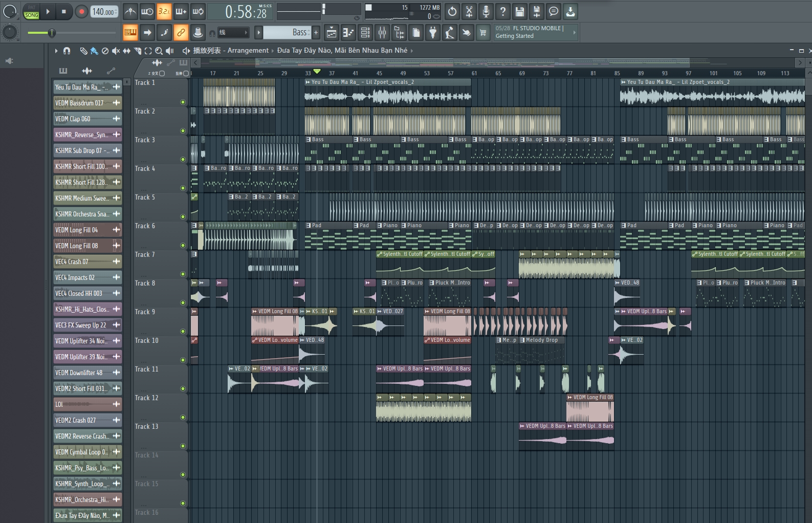Arm the record button
812x523 pixels.
pyautogui.click(x=81, y=11)
